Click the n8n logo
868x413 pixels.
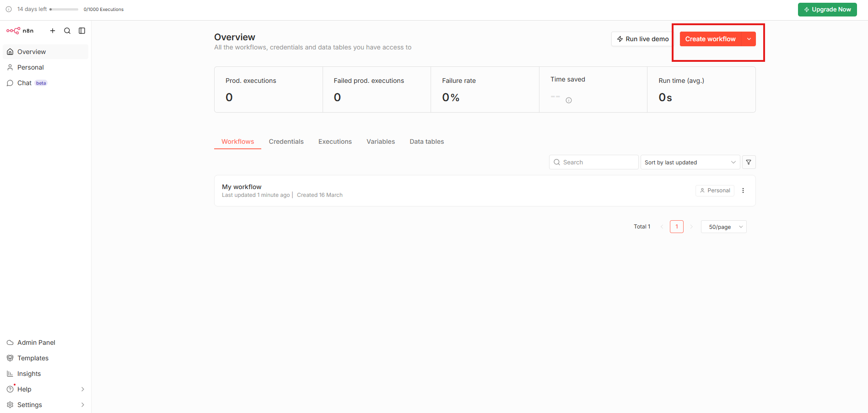tap(20, 31)
